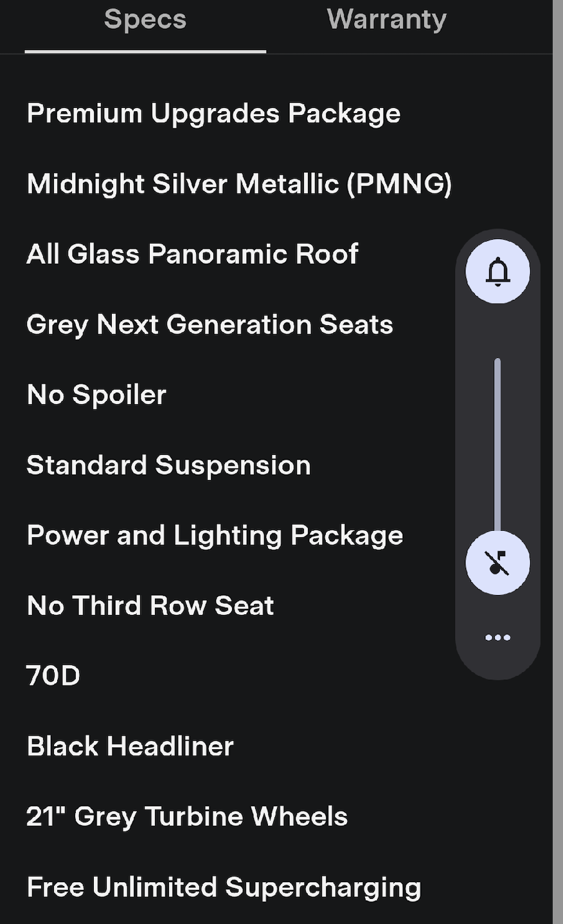563x924 pixels.
Task: Select the Specs tab
Action: tap(145, 19)
